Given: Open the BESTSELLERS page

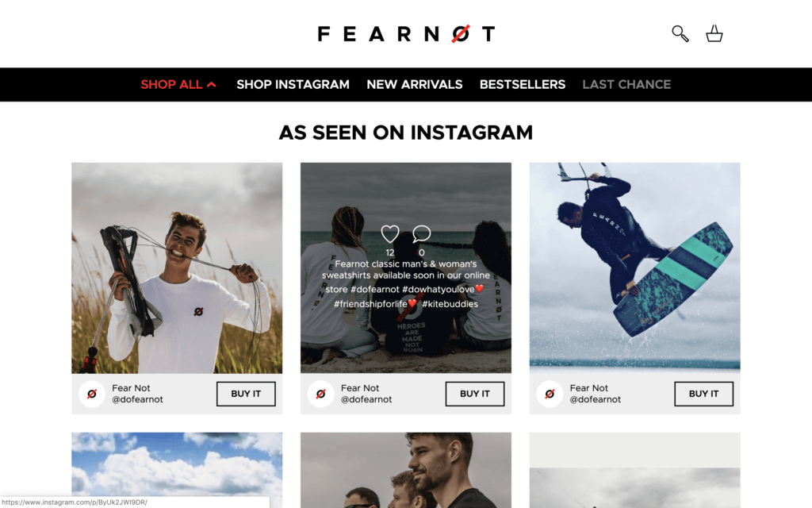Looking at the screenshot, I should (522, 84).
